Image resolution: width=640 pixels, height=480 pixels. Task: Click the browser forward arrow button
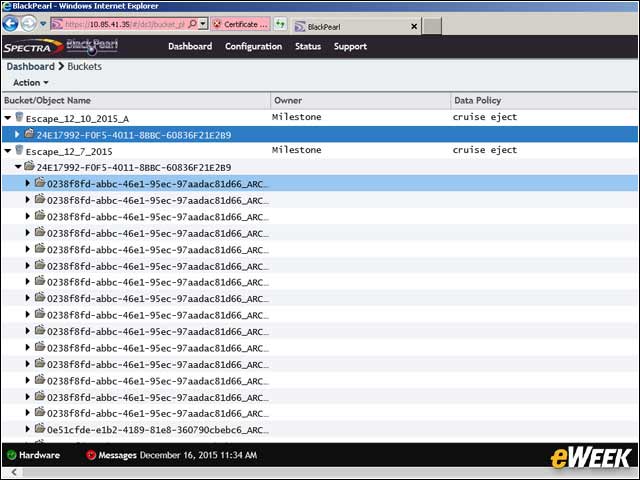(x=28, y=23)
